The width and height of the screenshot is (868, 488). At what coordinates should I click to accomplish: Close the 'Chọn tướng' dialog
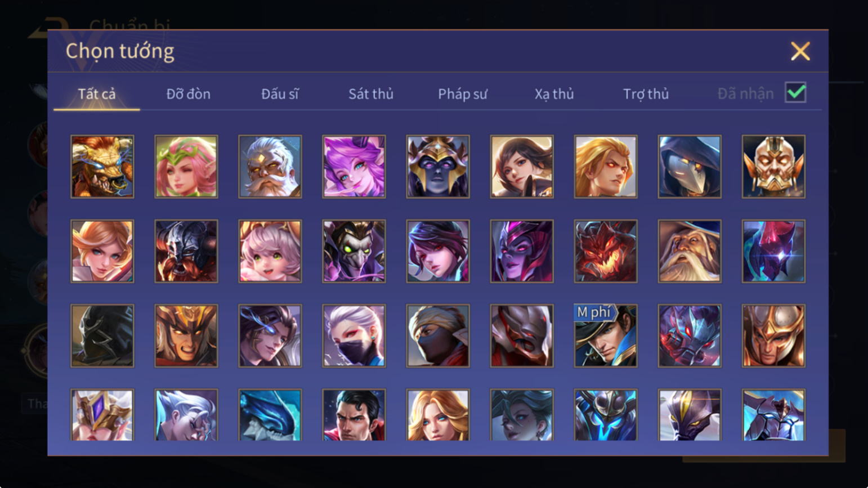click(x=800, y=51)
